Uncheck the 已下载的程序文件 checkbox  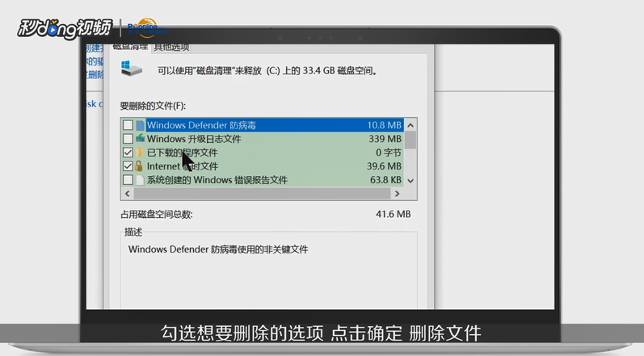click(x=128, y=153)
